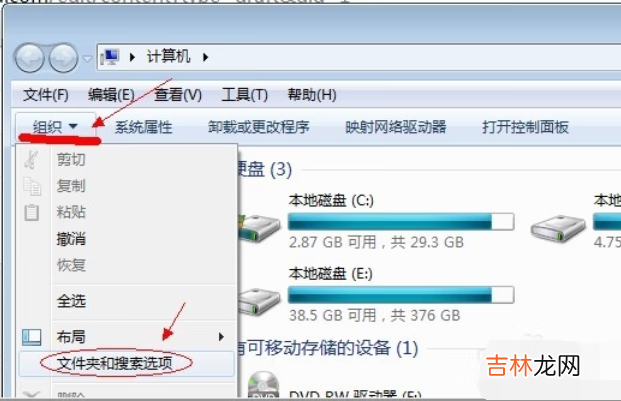
Task: Select the 本地磁盘 (E:) drive icon
Action: click(259, 302)
